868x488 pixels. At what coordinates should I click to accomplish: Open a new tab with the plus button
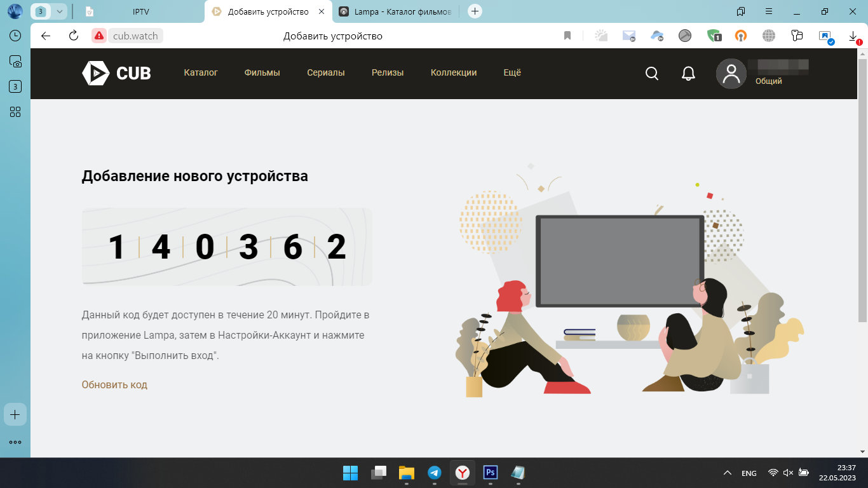pos(475,11)
